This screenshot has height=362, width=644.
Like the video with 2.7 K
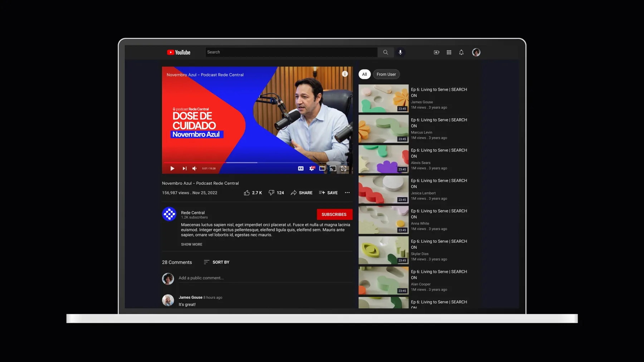[253, 193]
